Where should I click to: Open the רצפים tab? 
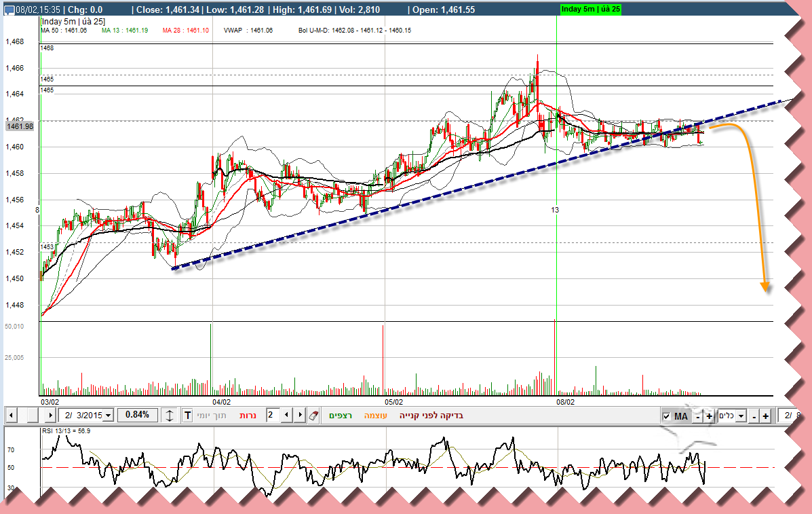point(341,416)
